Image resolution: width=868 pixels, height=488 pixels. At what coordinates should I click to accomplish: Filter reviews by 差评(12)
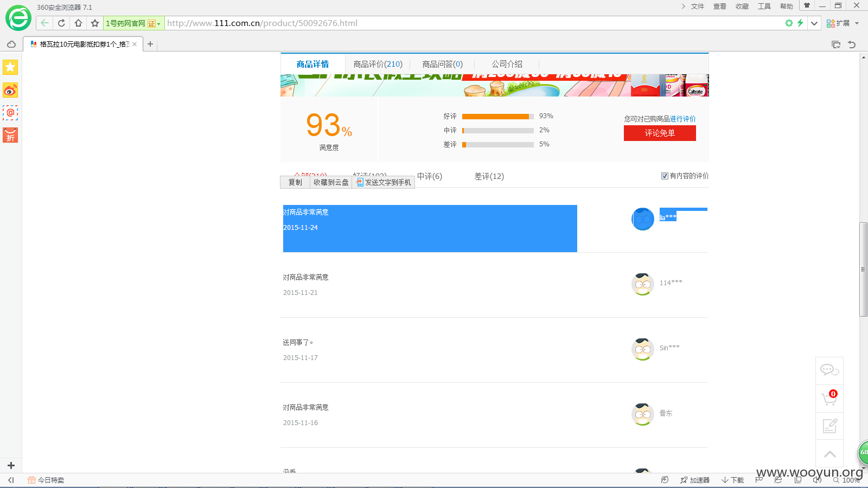coord(489,176)
